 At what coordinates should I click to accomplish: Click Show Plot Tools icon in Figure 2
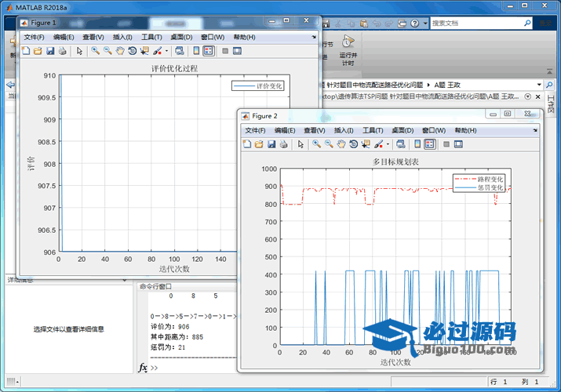click(458, 144)
